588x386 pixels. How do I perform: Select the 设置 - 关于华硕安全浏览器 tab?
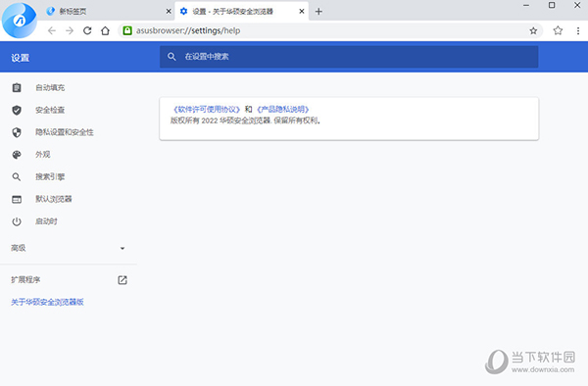pyautogui.click(x=241, y=12)
